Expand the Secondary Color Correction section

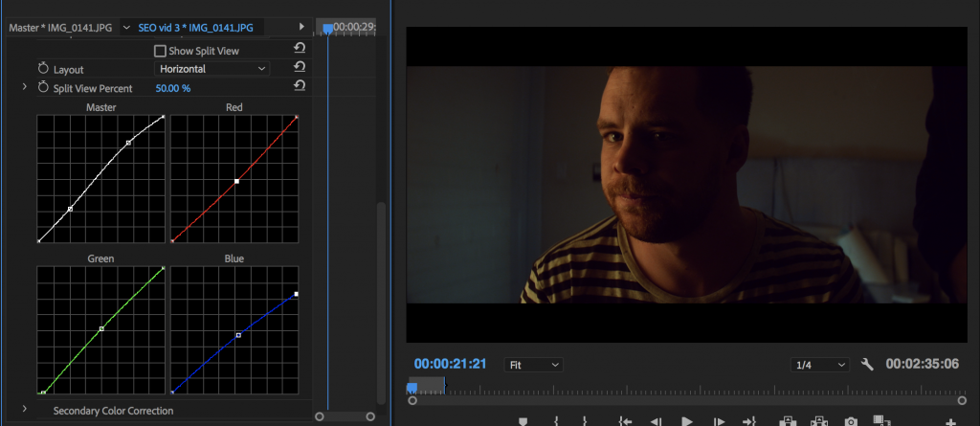[24, 409]
